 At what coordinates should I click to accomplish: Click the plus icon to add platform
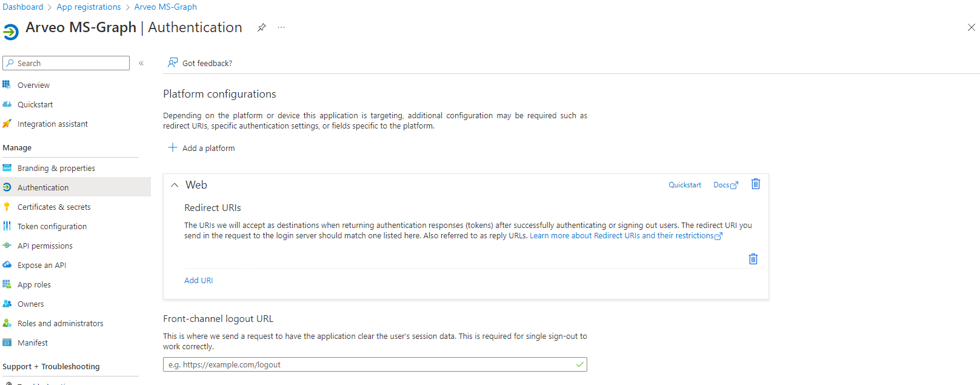click(x=173, y=148)
